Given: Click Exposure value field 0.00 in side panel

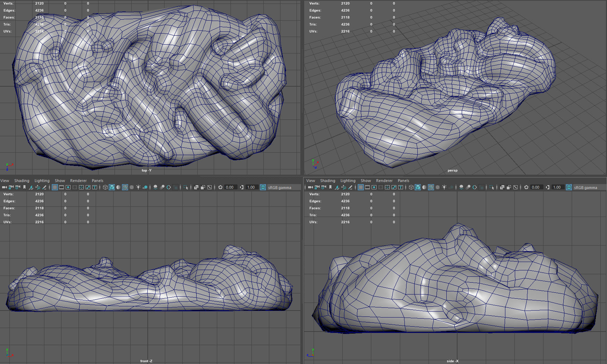Looking at the screenshot, I should [x=537, y=187].
